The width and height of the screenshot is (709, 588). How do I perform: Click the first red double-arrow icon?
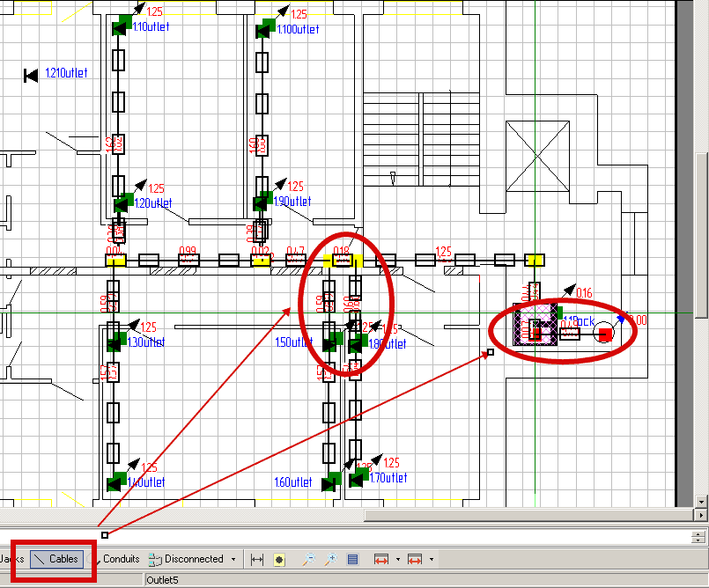pos(381,559)
